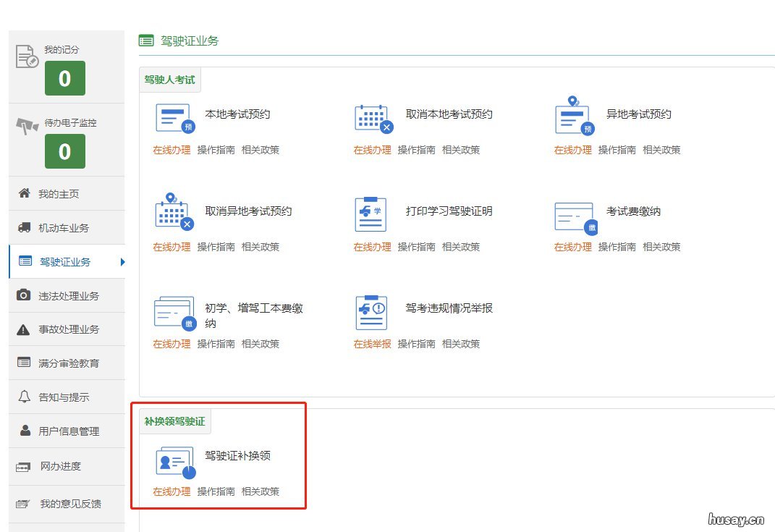Expand the 驾驶证业务 sidebar arrow
775x532 pixels.
122,263
